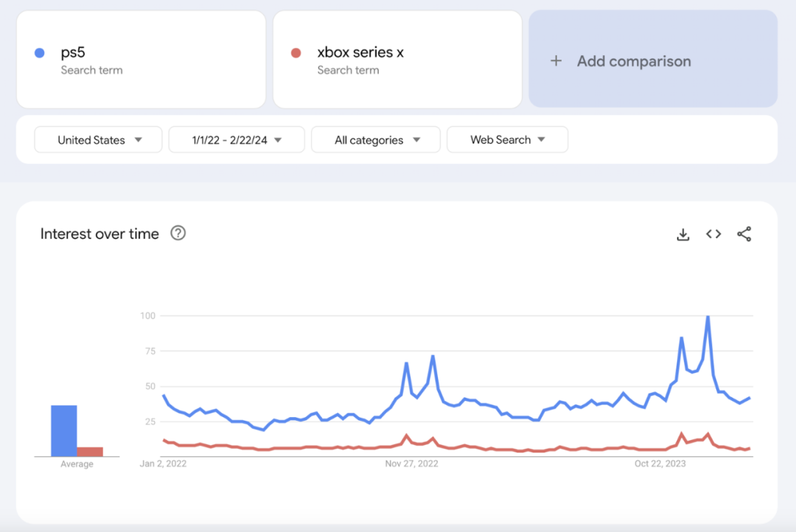796x532 pixels.
Task: Open the Interest over time help tooltip
Action: (178, 234)
